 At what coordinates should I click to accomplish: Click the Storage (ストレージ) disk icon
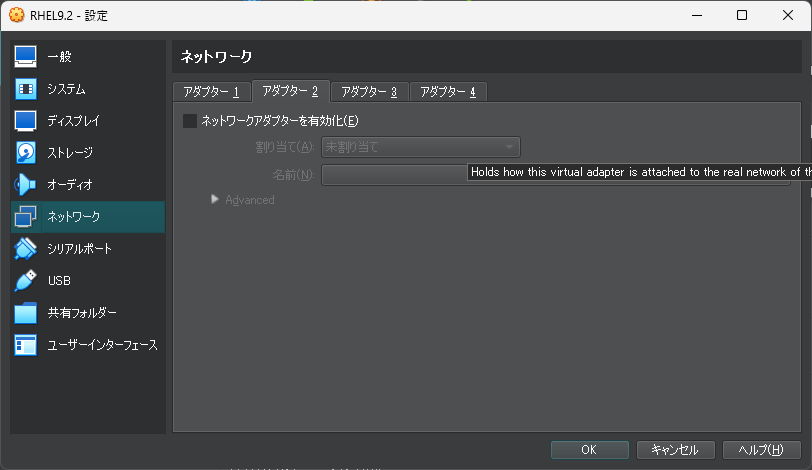click(x=25, y=153)
